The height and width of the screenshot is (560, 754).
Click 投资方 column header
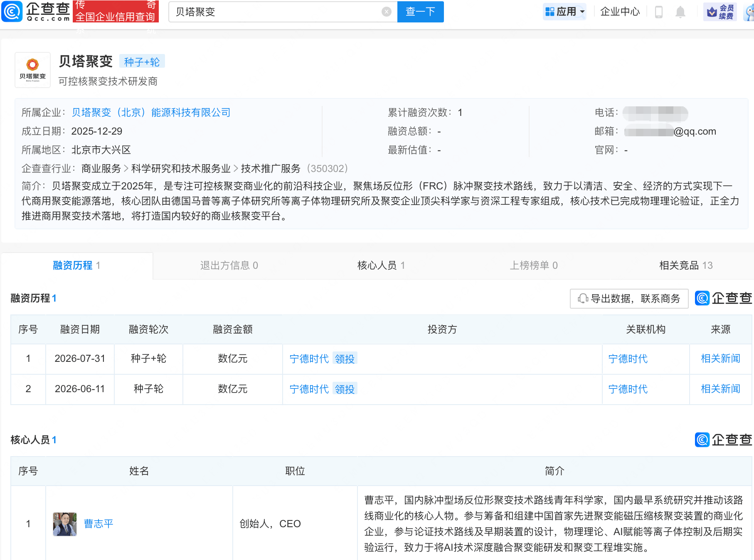point(442,329)
